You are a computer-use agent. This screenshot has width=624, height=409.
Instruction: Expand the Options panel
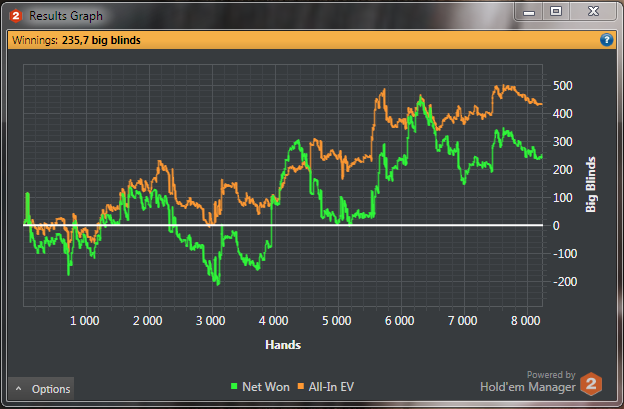tap(41, 389)
